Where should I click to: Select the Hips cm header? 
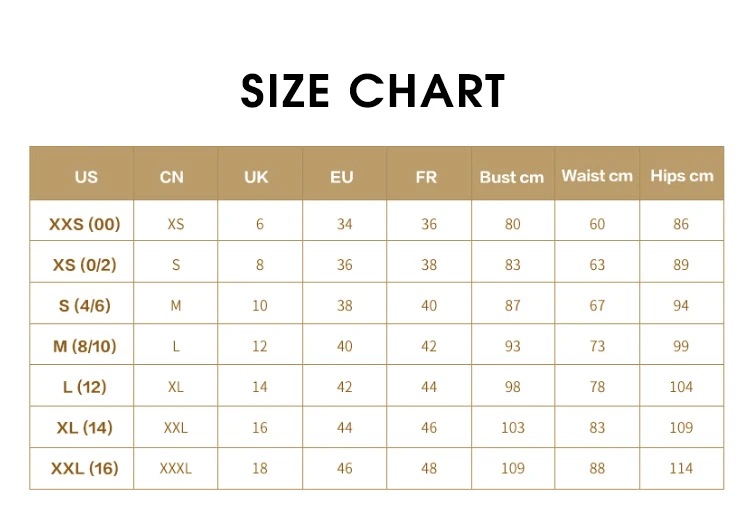click(682, 176)
